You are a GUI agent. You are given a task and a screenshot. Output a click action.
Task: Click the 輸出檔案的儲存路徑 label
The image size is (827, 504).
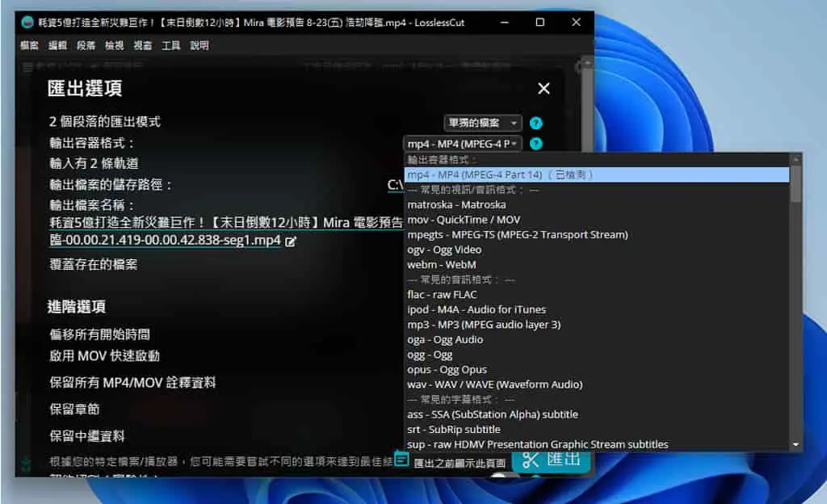111,185
